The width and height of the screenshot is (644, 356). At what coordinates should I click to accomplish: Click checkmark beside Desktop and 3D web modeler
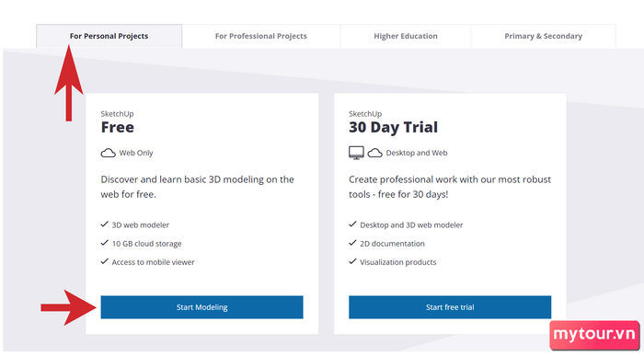click(352, 224)
